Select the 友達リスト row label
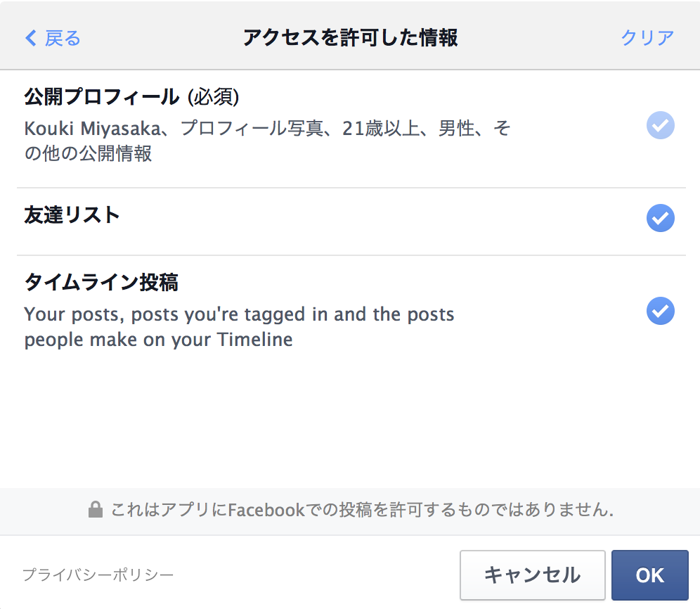This screenshot has height=609, width=700. 72,215
